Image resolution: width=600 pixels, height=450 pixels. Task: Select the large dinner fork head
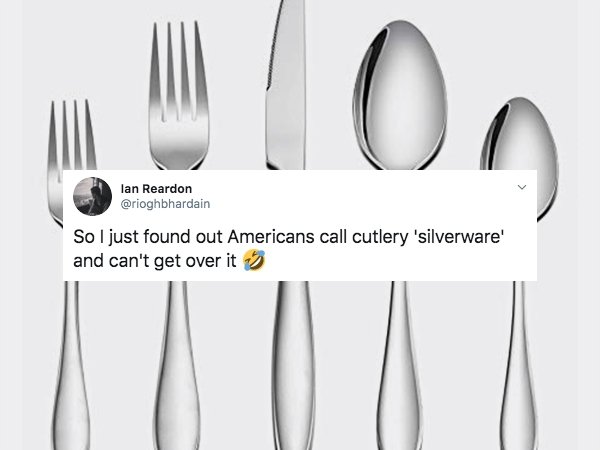(179, 96)
